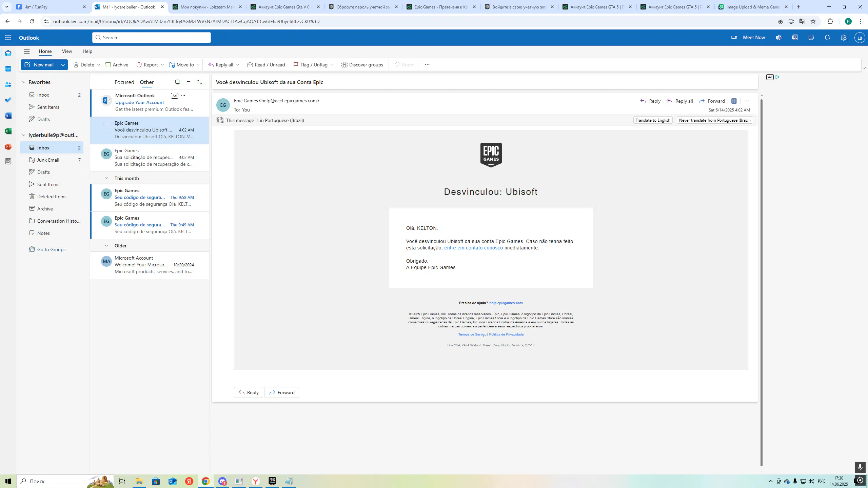868x488 pixels.
Task: Switch to the Чат / FunPay browser tab
Action: tap(52, 7)
